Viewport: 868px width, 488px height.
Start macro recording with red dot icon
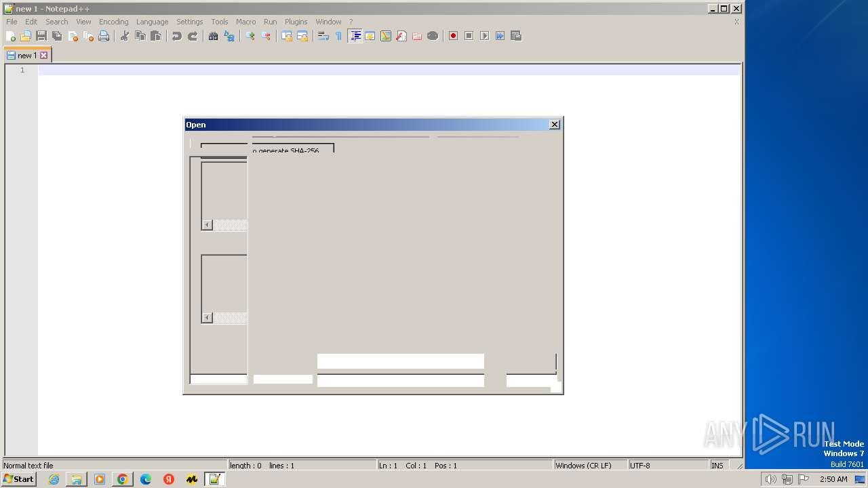453,36
